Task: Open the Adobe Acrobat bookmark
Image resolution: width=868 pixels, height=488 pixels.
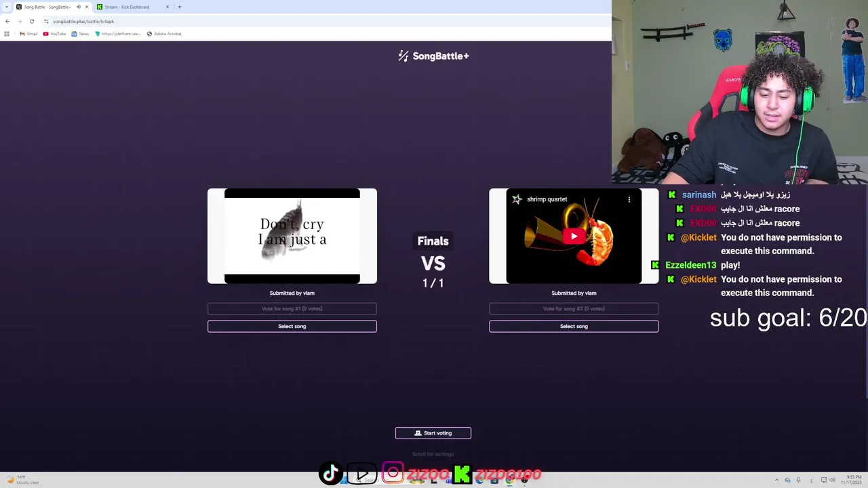Action: (x=164, y=33)
